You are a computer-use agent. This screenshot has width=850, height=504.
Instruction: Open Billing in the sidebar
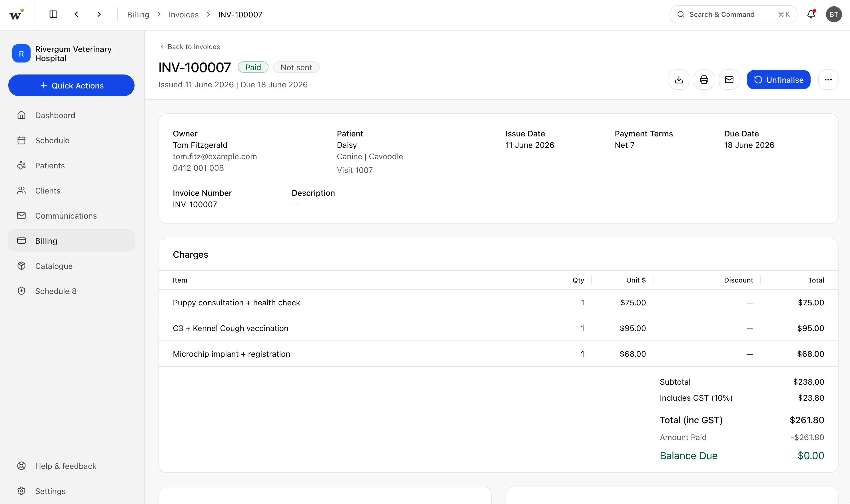(71, 241)
